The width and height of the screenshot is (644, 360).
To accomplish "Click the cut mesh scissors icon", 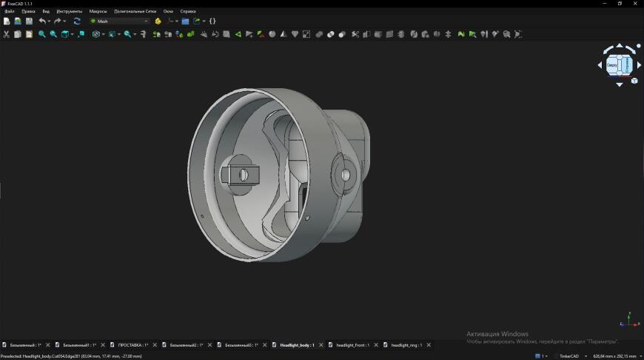I will tap(355, 34).
